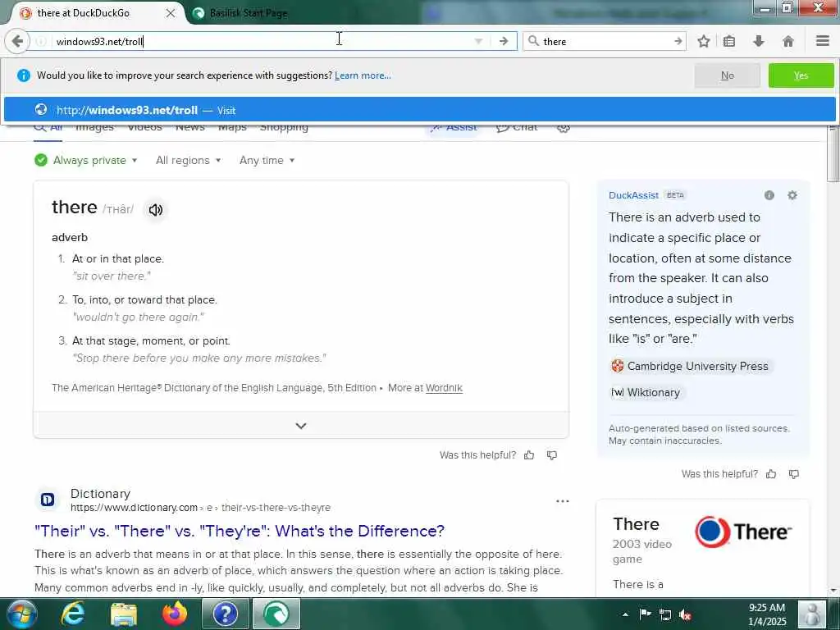Open the Learn more link

pos(363,75)
